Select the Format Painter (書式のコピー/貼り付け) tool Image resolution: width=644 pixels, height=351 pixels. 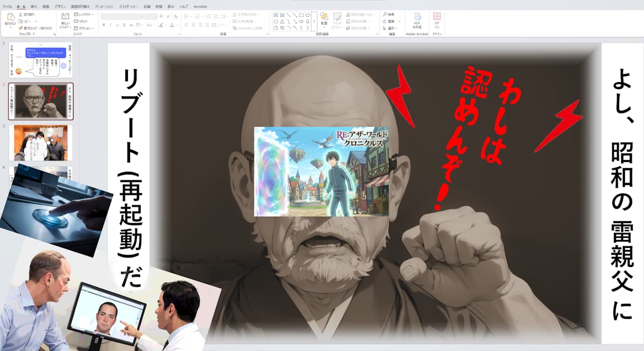tap(21, 28)
